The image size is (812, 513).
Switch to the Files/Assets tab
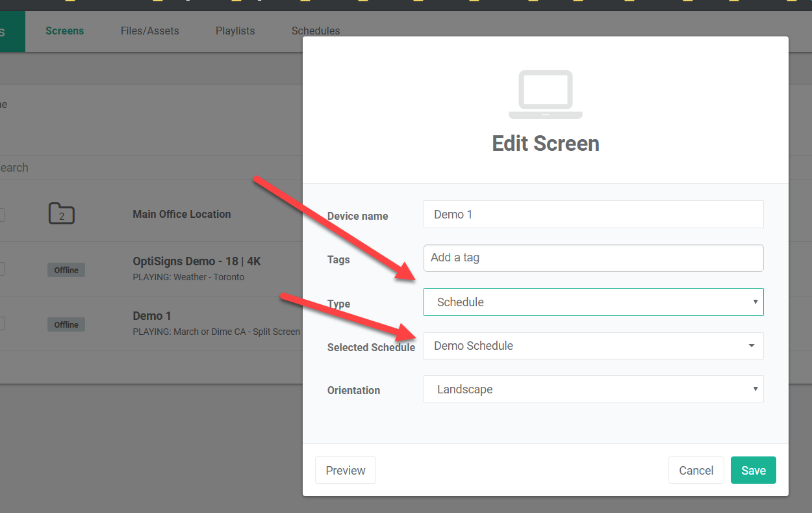point(149,31)
